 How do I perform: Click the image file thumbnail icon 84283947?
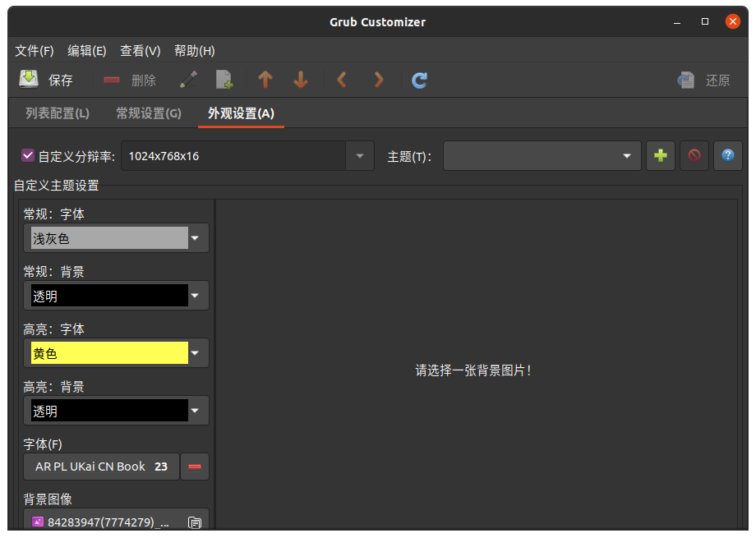[x=38, y=522]
